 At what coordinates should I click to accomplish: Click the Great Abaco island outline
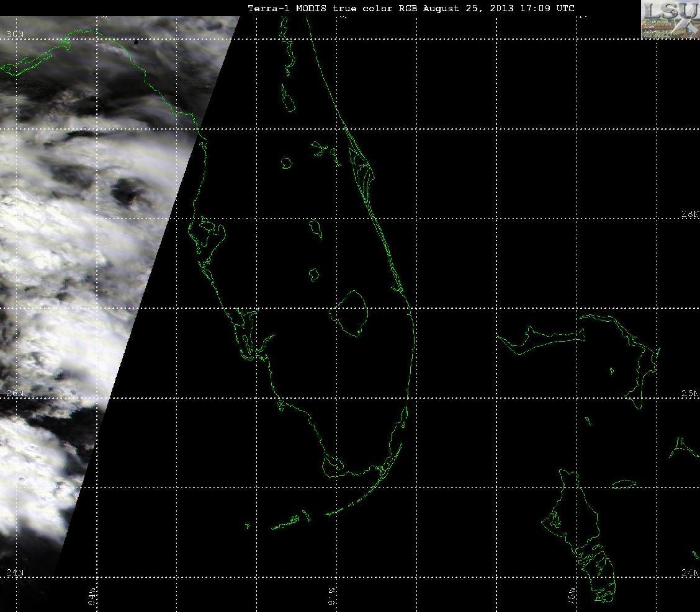coord(625,357)
